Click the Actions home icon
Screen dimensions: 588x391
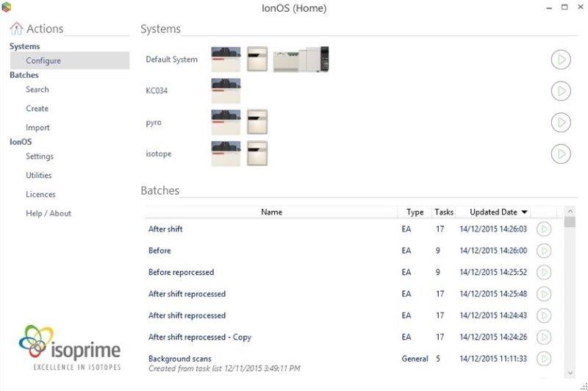coord(16,29)
